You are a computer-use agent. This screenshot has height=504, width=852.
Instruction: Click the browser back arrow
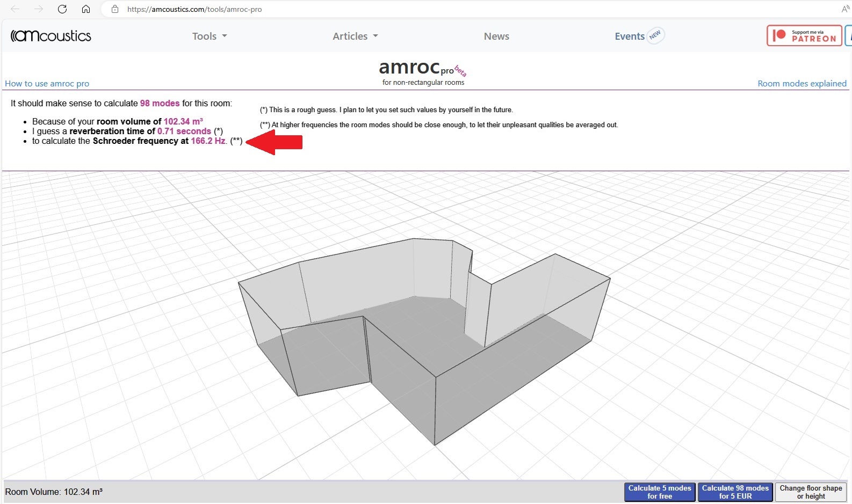(x=15, y=9)
